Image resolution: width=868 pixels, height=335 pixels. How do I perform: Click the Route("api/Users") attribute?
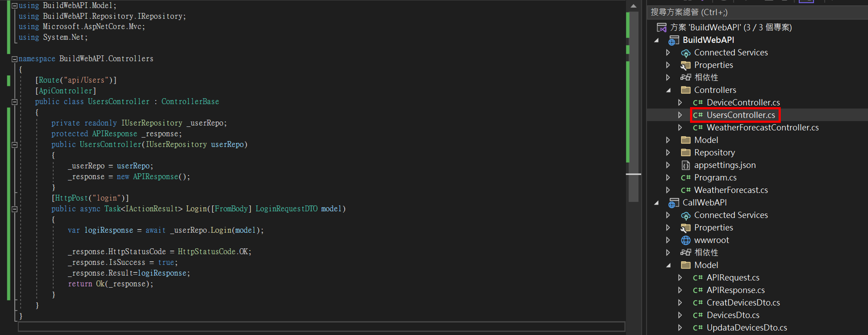point(76,80)
